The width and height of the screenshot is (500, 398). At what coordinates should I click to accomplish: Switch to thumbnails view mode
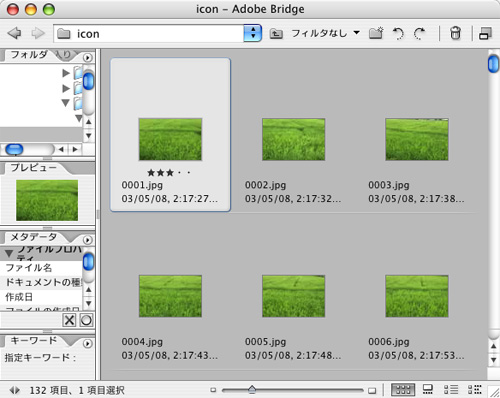403,389
